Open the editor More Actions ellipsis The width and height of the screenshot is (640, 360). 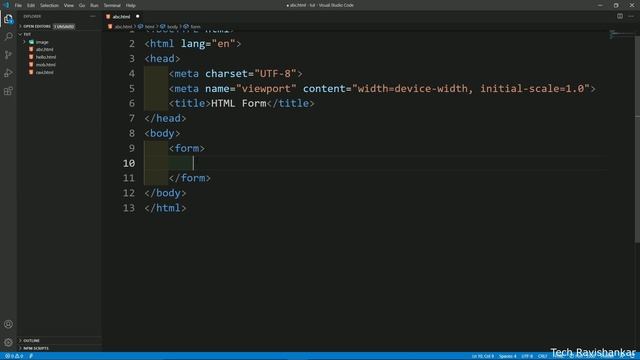tap(631, 16)
